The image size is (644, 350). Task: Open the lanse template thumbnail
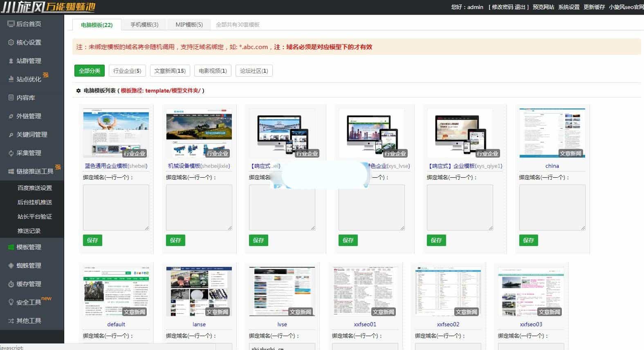click(199, 291)
